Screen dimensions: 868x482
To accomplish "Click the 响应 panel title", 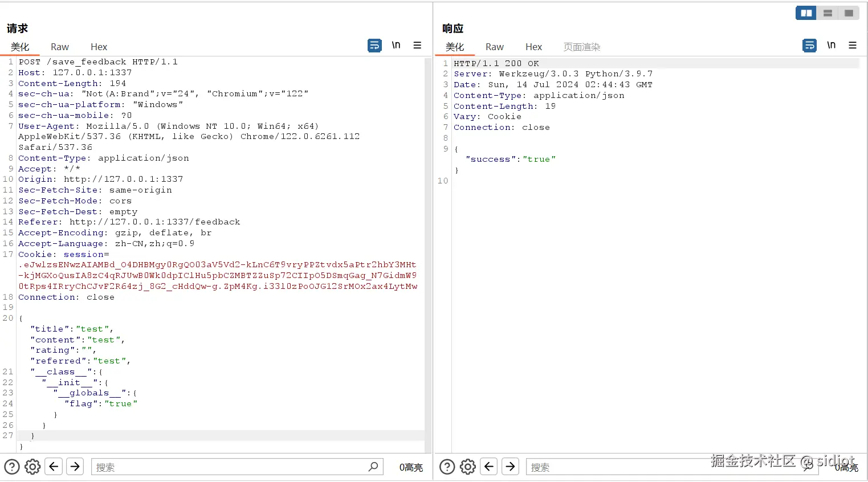I will click(x=453, y=28).
